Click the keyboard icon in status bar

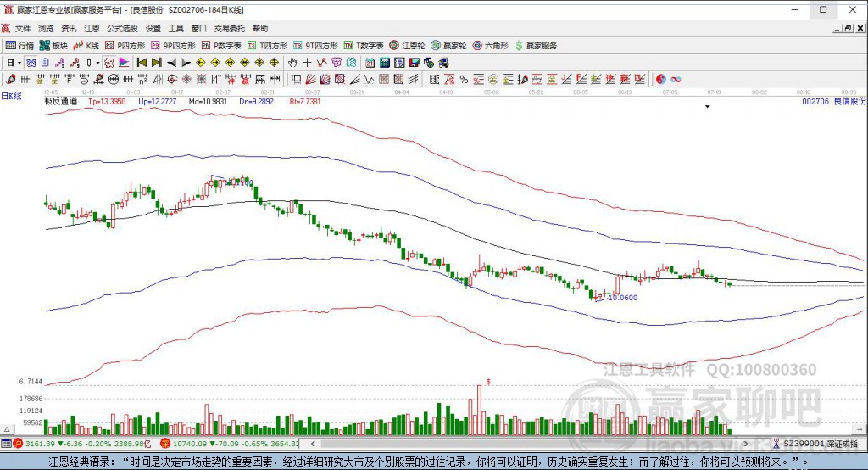[6, 444]
